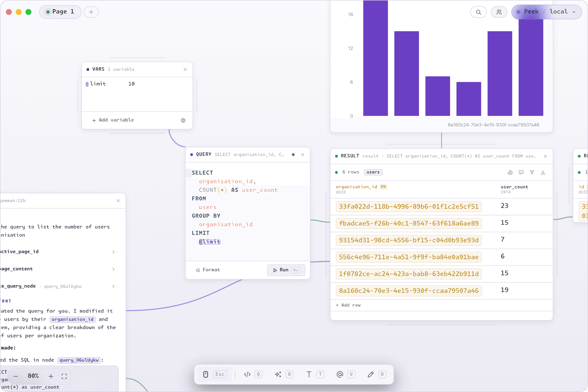Image resolution: width=588 pixels, height=392 pixels.
Task: Select the text tool in toolbar
Action: coord(309,374)
